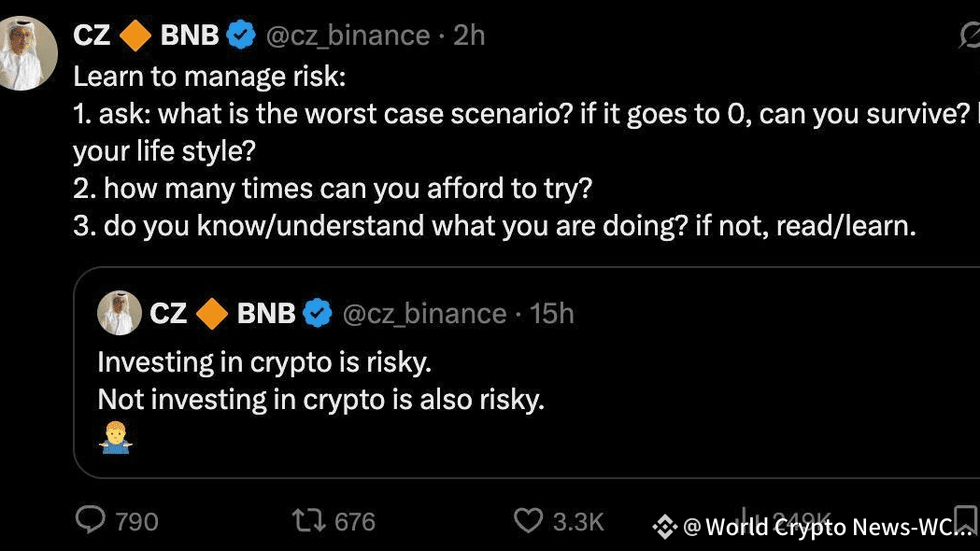Click the shrugging person emoji
This screenshot has height=551, width=980.
[116, 437]
